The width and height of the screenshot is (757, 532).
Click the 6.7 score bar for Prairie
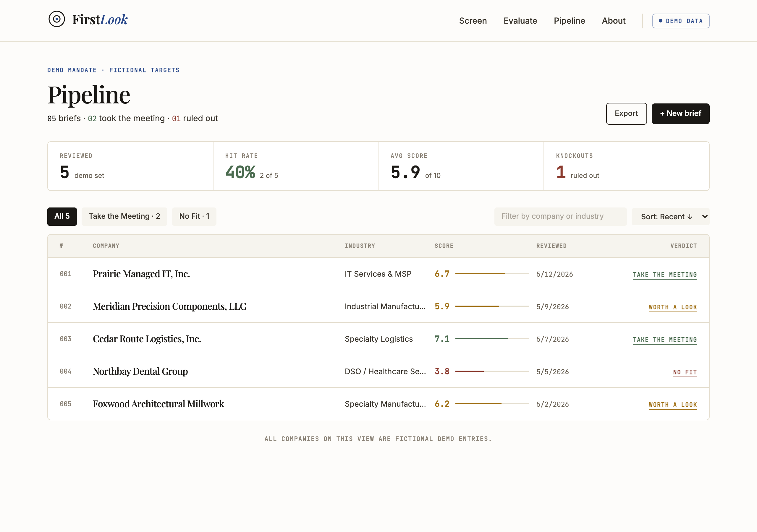coord(492,274)
